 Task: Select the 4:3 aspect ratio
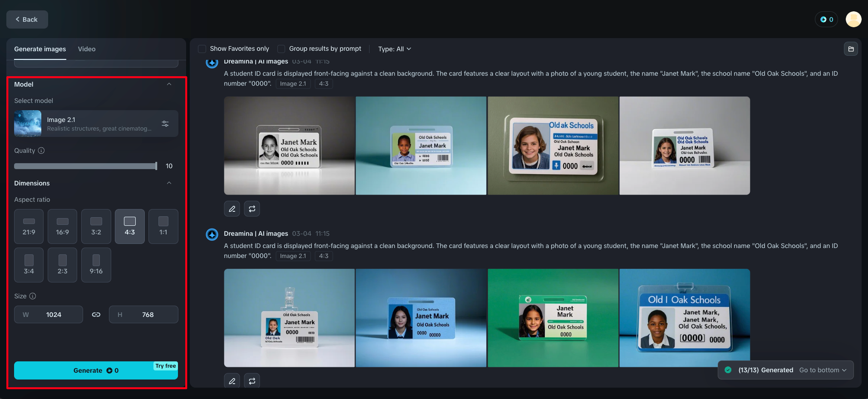[x=130, y=227]
